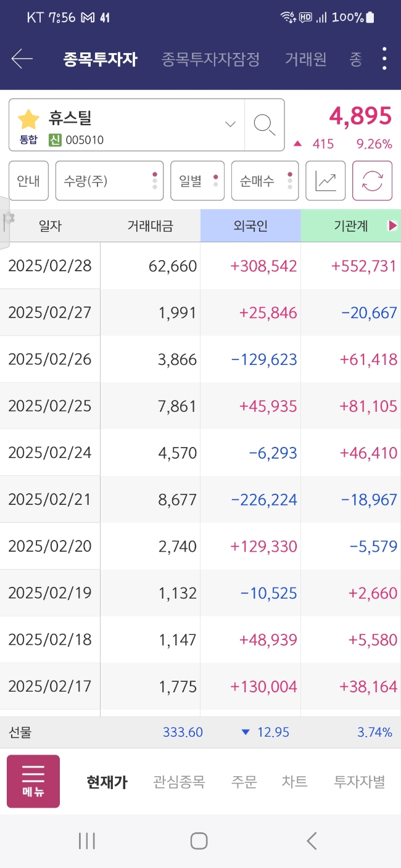Viewport: 401px width, 868px height.
Task: Expand the 휴스틸 stock dropdown chevron
Action: [x=230, y=125]
